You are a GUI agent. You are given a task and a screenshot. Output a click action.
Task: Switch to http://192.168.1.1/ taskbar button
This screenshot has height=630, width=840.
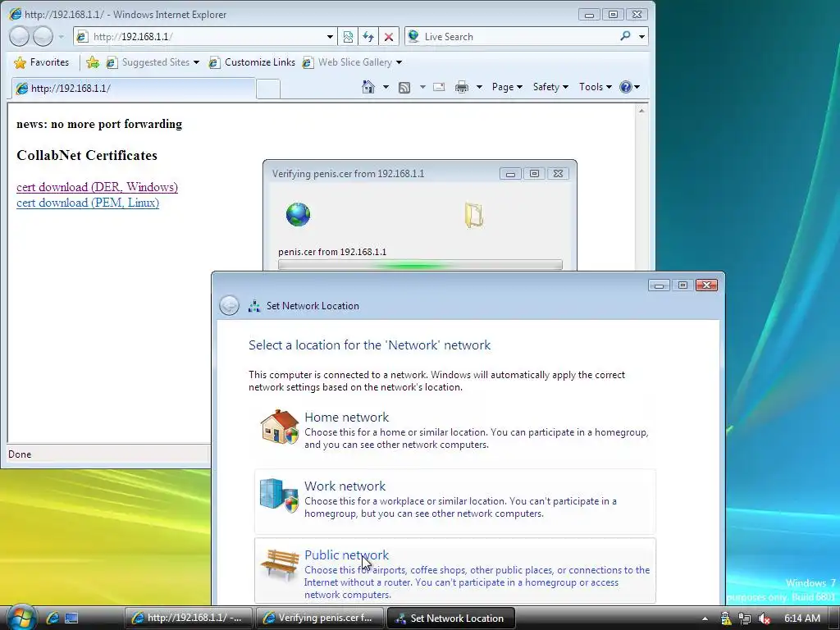click(189, 618)
